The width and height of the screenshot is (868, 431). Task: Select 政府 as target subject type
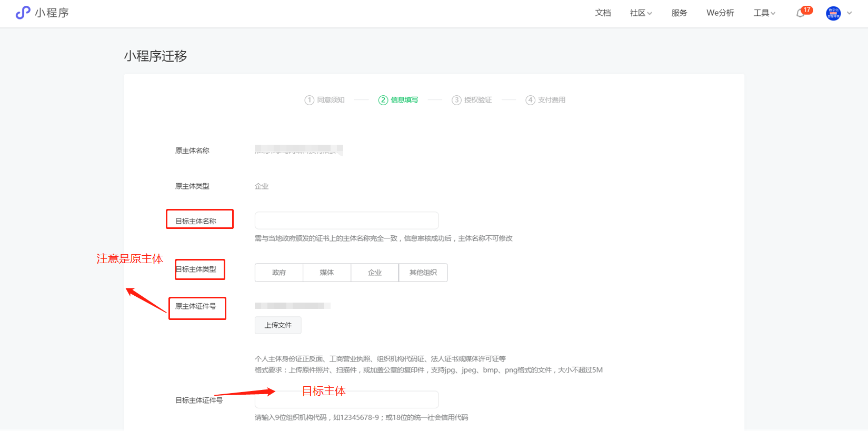[279, 273]
